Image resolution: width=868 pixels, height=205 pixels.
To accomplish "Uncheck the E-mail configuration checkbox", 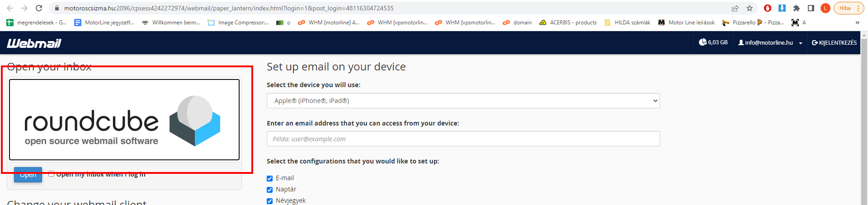I will coord(270,178).
